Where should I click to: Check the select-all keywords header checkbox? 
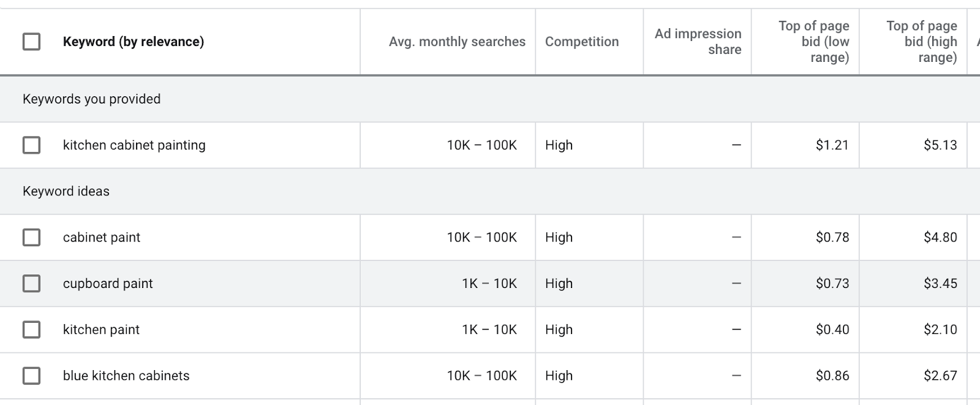(x=31, y=42)
